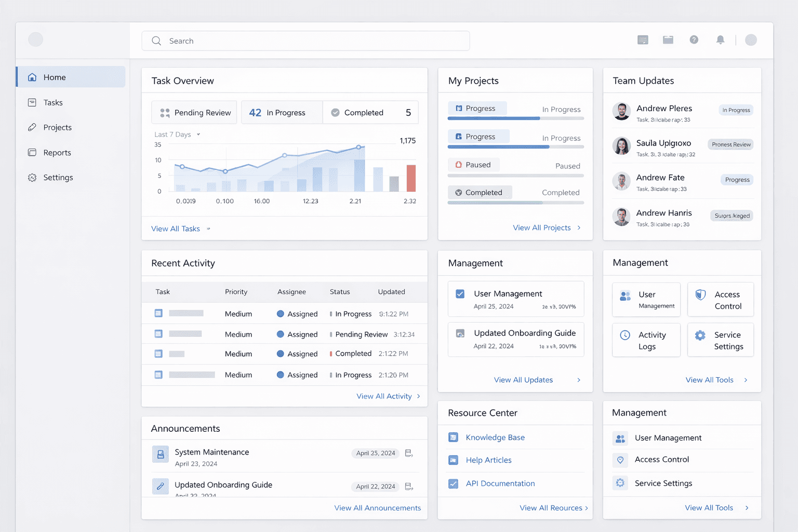Open the help question mark icon

[694, 40]
